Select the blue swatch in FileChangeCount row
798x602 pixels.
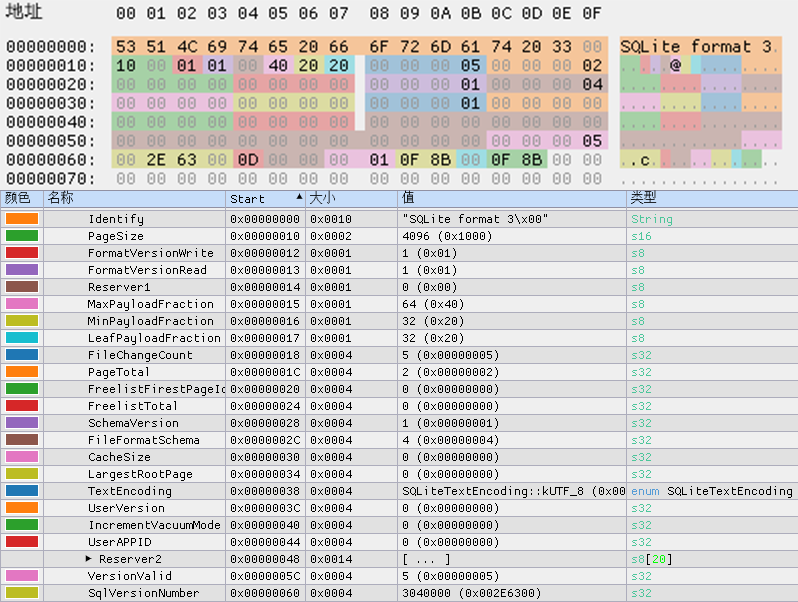(x=21, y=355)
